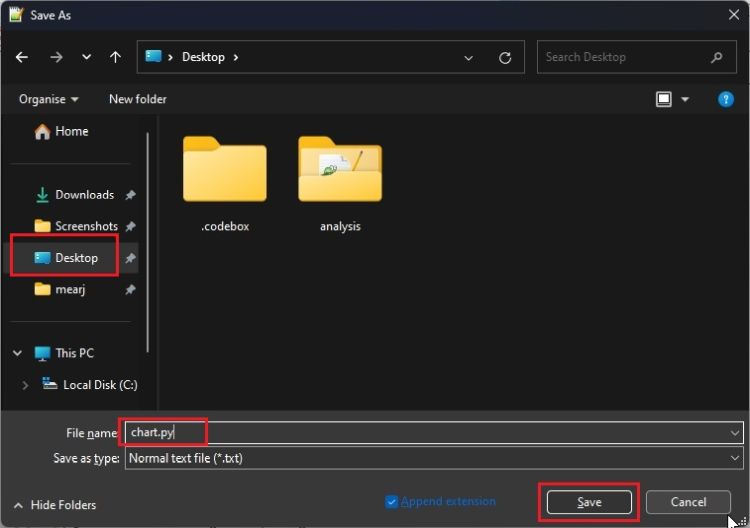Open the File name dropdown arrow
This screenshot has width=750, height=528.
[735, 433]
